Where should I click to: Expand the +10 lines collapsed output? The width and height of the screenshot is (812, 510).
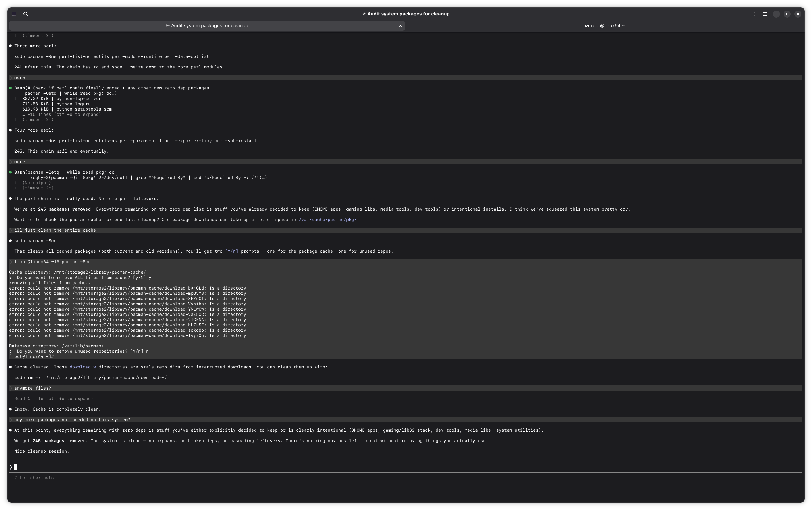(x=62, y=115)
